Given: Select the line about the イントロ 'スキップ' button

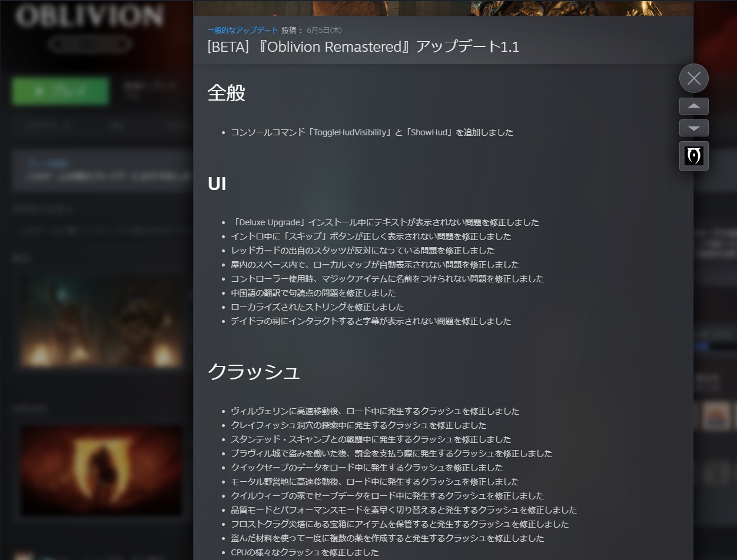Looking at the screenshot, I should point(371,236).
